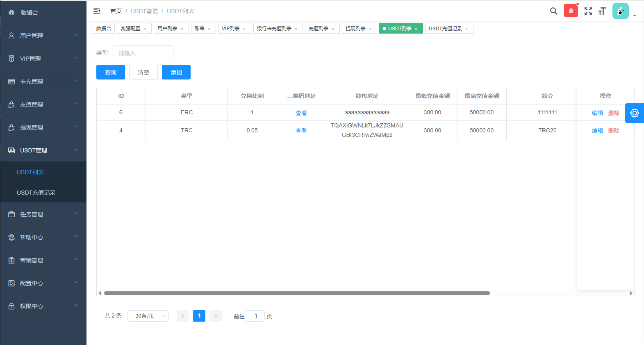View the QR code for the ERC row

301,113
